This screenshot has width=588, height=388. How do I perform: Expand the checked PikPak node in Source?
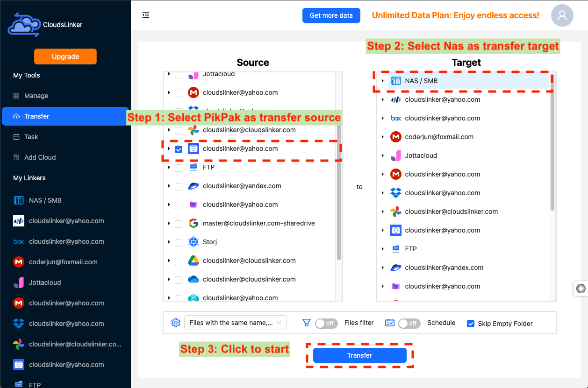[169, 148]
